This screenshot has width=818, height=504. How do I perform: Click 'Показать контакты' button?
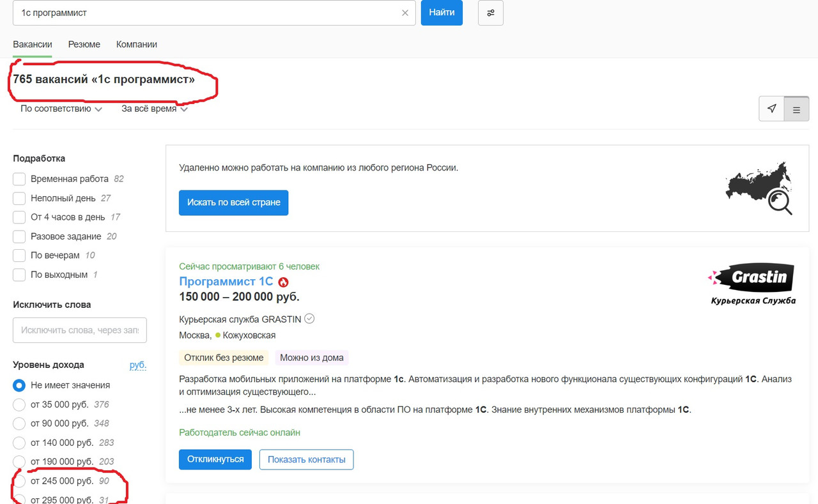coord(307,459)
